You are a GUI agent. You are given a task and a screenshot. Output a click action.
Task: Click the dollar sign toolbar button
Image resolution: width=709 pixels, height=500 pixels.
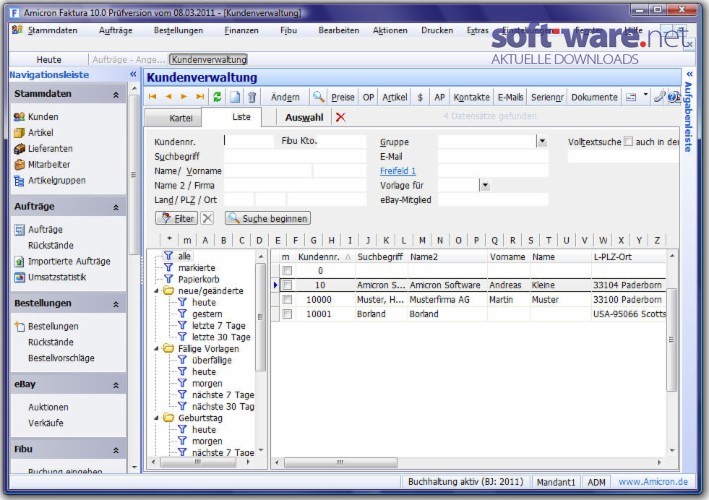coord(420,97)
